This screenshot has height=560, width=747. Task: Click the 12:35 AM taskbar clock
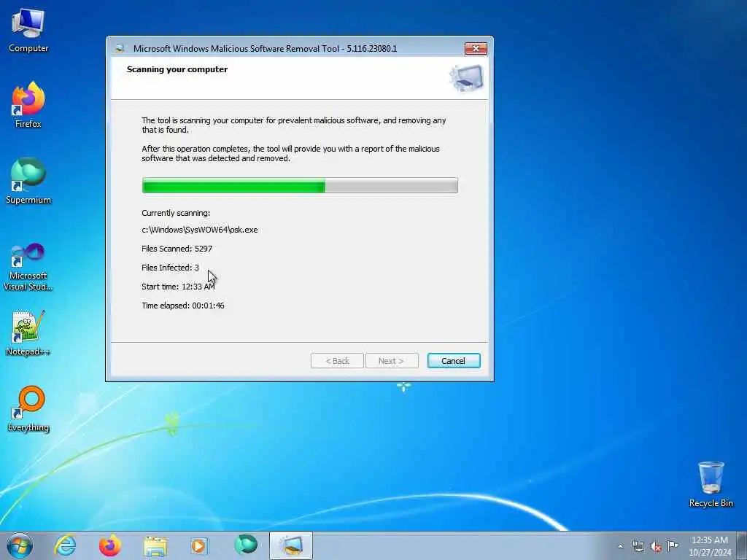point(710,546)
